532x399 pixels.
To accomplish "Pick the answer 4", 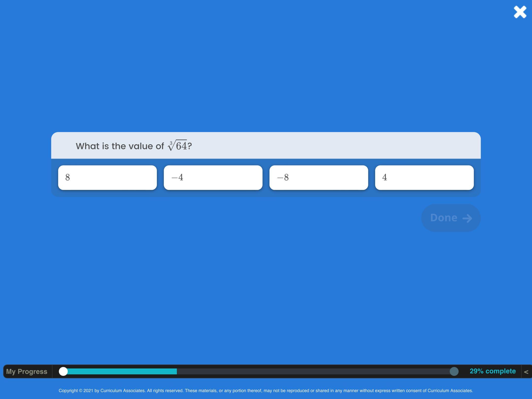I will pyautogui.click(x=424, y=178).
